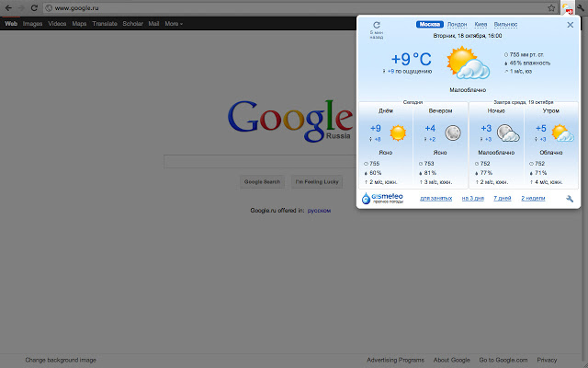Open Videos in Google bar
588x368 pixels.
pyautogui.click(x=57, y=24)
